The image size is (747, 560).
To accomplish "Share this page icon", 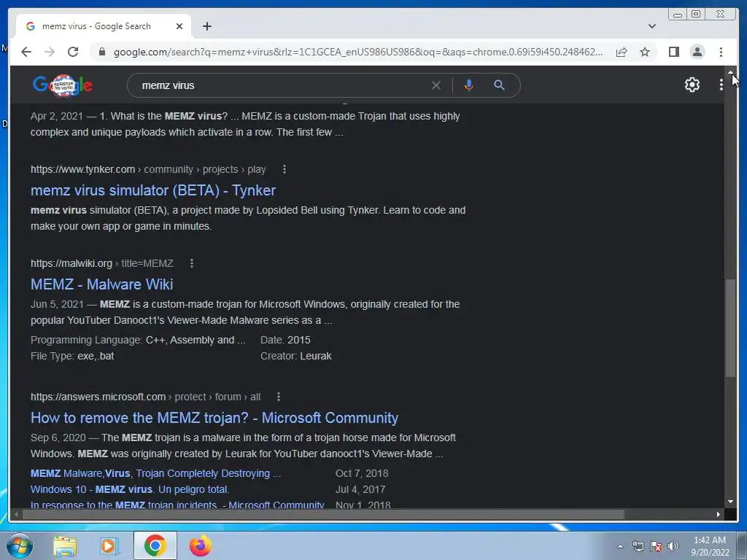I will tap(622, 52).
